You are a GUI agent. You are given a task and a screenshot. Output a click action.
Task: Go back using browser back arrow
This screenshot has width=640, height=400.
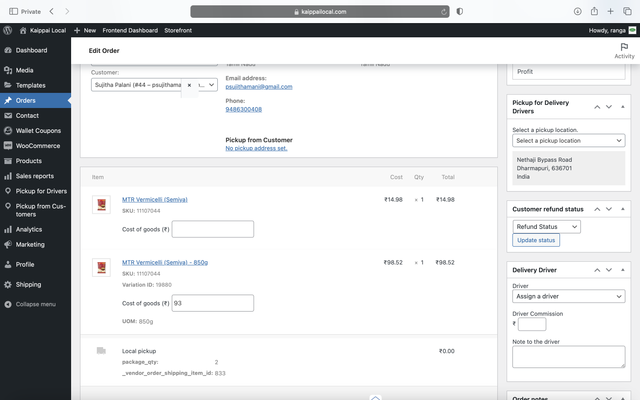point(51,11)
